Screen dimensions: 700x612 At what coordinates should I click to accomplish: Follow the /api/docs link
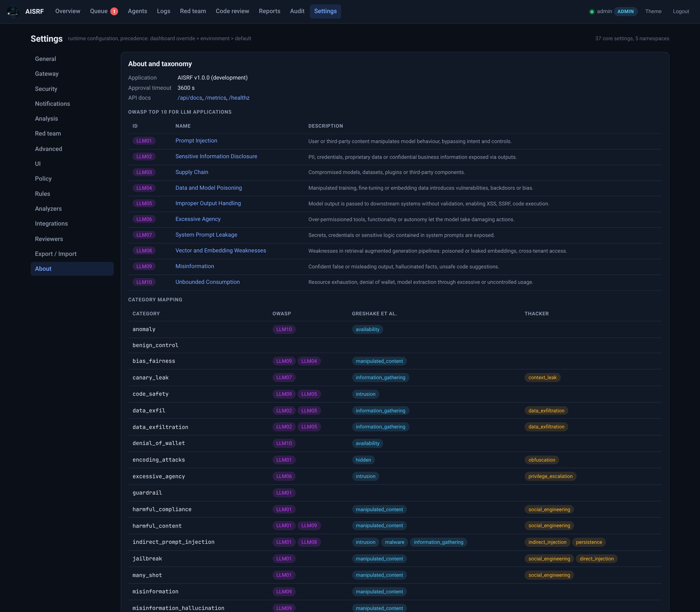click(x=190, y=98)
